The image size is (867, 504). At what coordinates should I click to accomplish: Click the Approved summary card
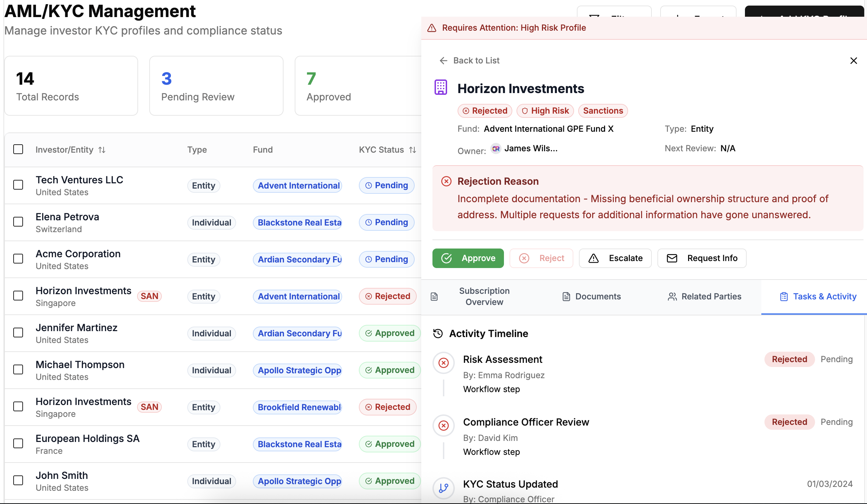[358, 86]
